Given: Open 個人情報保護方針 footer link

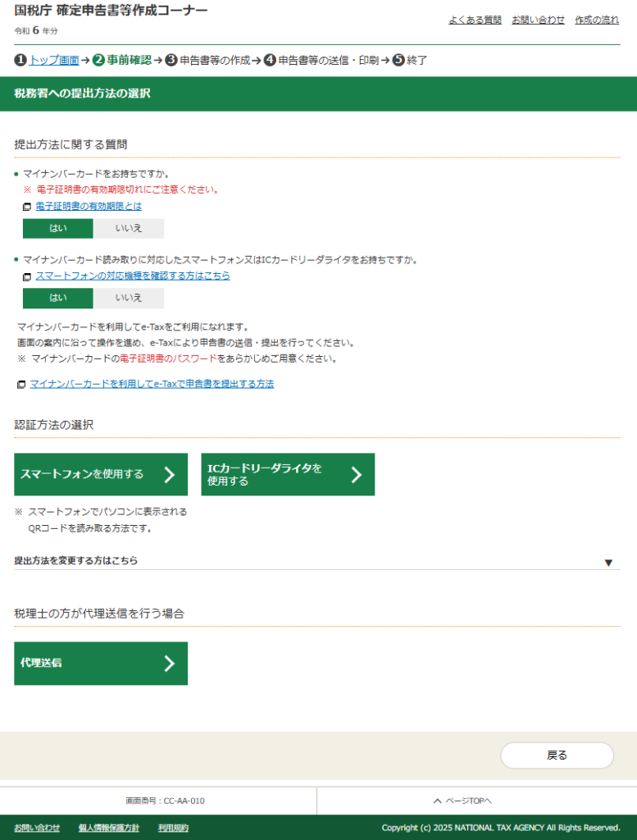Looking at the screenshot, I should click(109, 828).
